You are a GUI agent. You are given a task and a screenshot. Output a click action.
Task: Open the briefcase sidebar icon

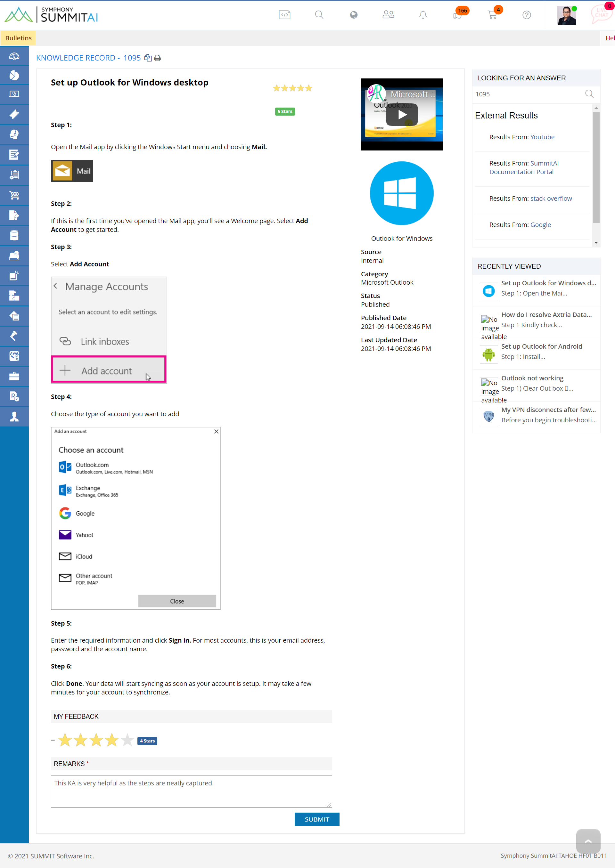[14, 376]
